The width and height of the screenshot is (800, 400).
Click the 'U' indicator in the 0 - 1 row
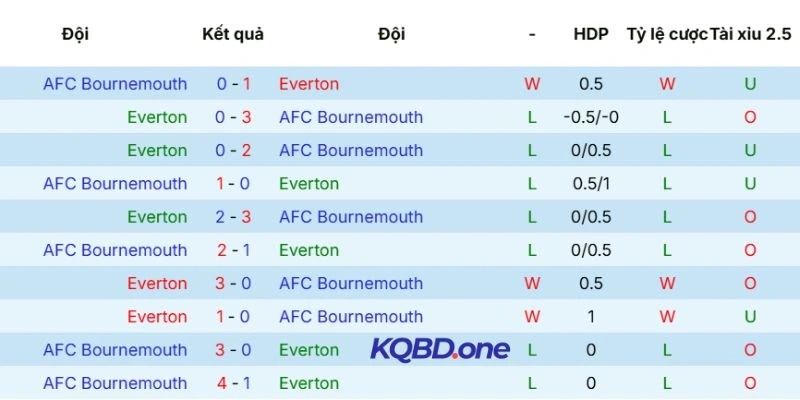click(x=750, y=84)
